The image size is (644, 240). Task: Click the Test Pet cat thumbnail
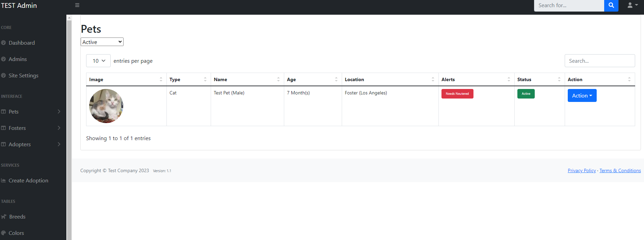(106, 106)
